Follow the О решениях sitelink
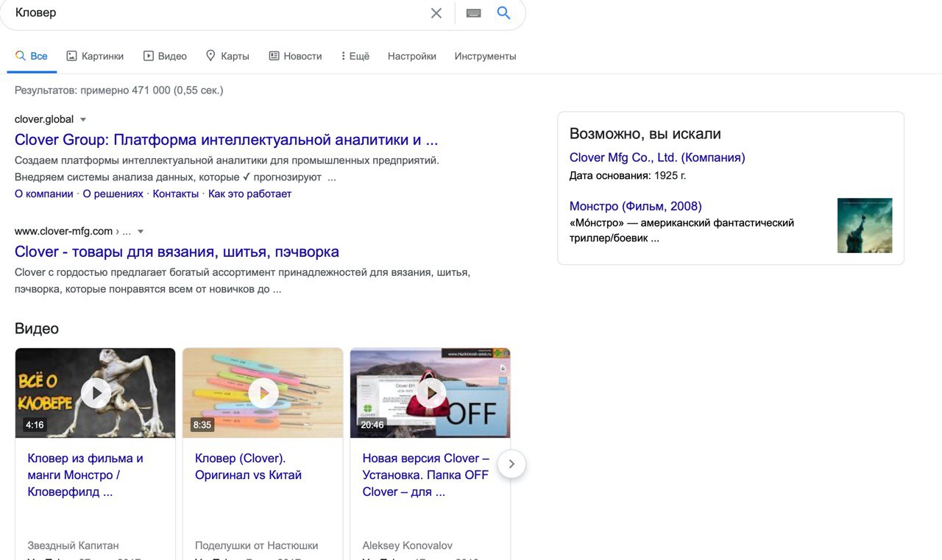 tap(113, 194)
